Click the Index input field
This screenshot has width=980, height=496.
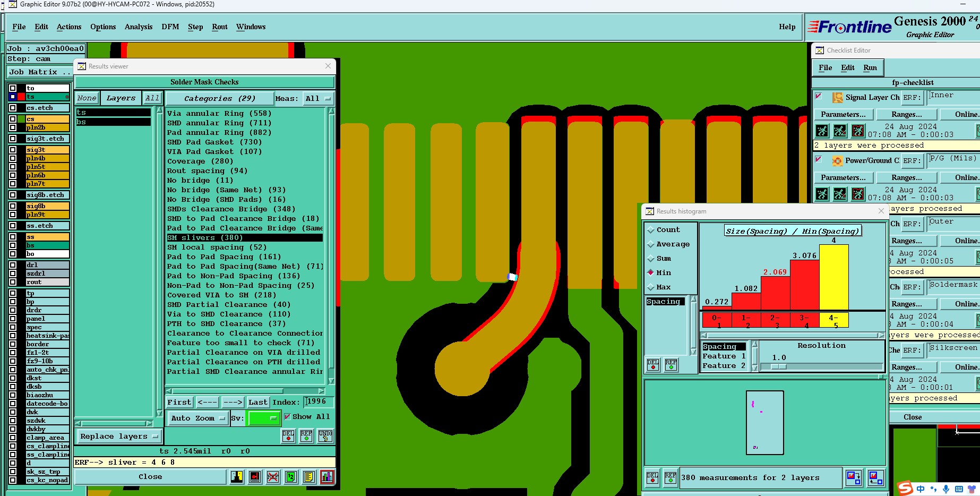tap(319, 402)
